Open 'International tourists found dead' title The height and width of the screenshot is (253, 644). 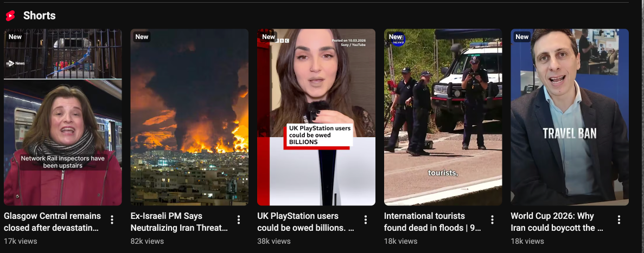[x=432, y=222]
